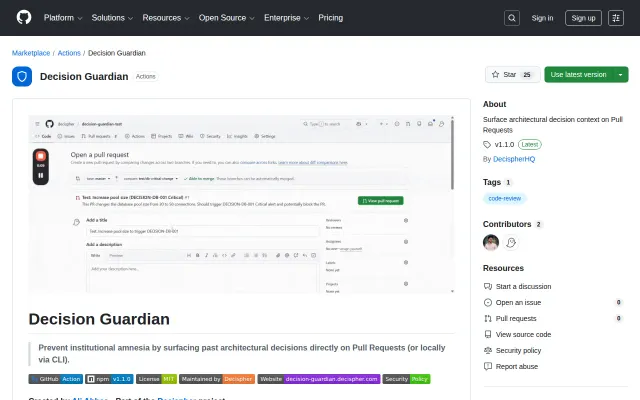This screenshot has width=640, height=400.
Task: Expand the Resources menu
Action: coord(166,18)
